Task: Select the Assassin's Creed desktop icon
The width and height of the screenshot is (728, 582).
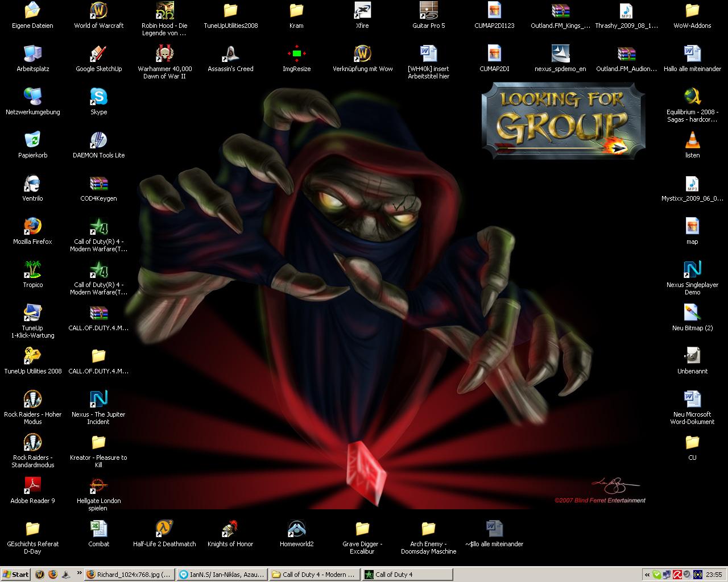Action: [x=230, y=54]
